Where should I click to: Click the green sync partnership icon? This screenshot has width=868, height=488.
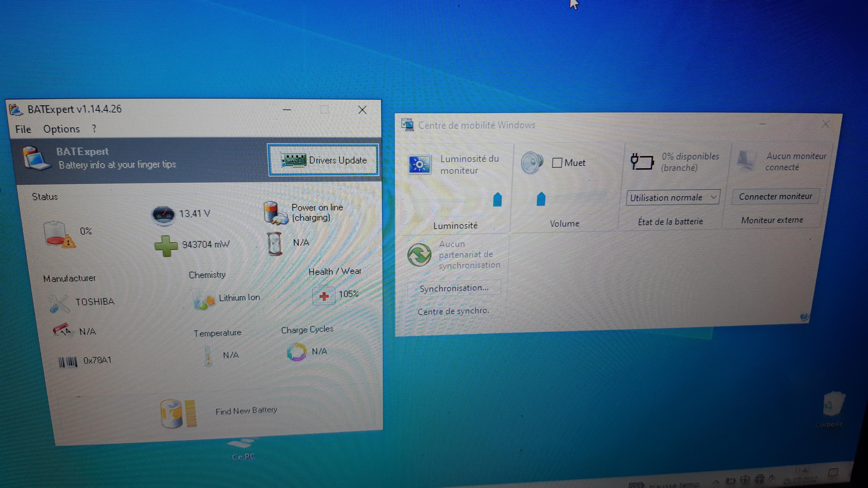pos(419,255)
